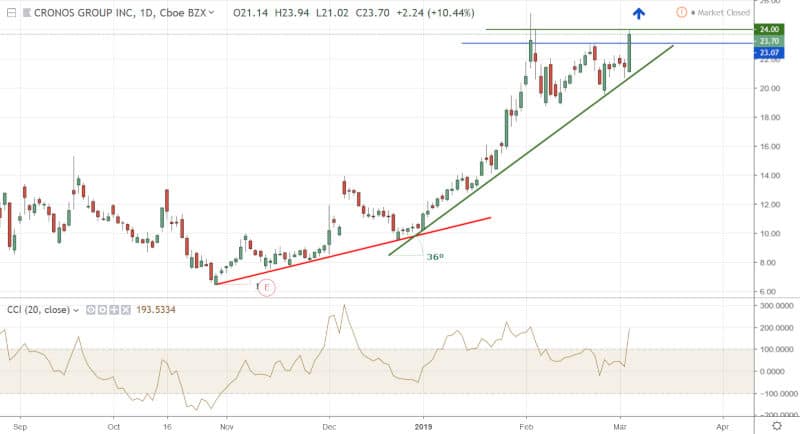Open chart settings gear in bottom-right corner

(x=777, y=426)
